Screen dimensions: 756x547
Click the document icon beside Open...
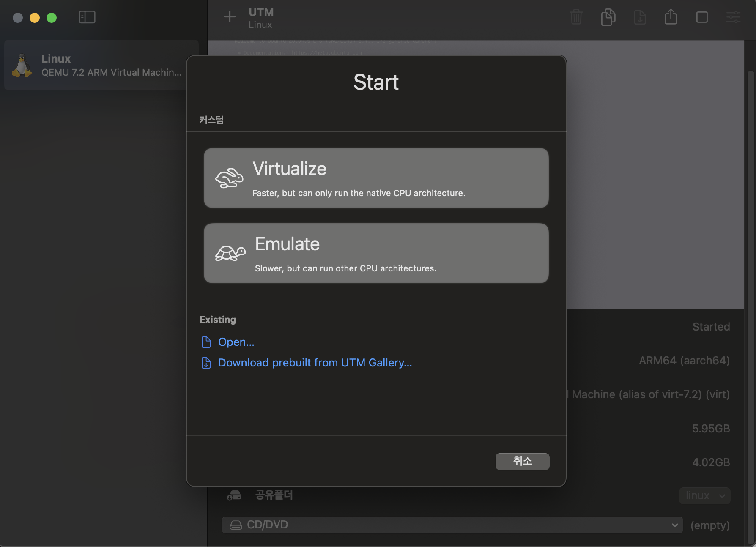coord(206,342)
